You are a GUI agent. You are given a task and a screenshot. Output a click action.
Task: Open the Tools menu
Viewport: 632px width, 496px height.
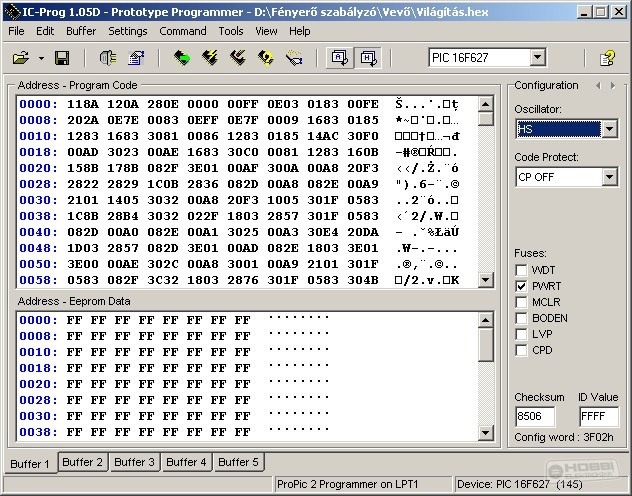[231, 31]
